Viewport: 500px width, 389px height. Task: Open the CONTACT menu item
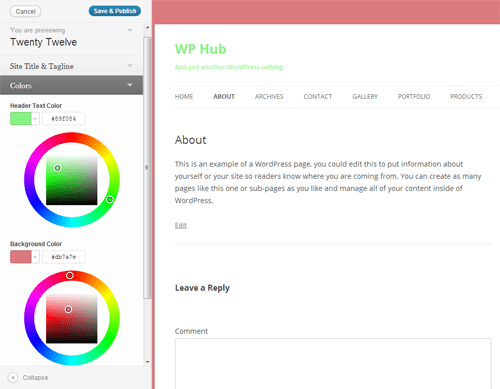pos(318,97)
